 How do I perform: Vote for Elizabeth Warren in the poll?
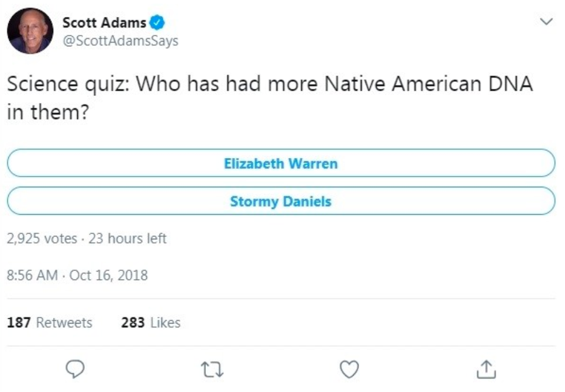click(281, 163)
